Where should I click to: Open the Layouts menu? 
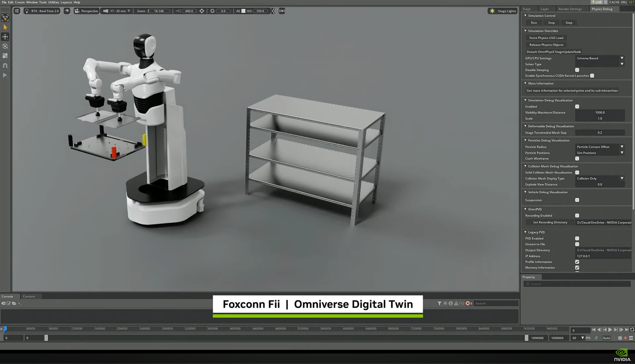66,2
